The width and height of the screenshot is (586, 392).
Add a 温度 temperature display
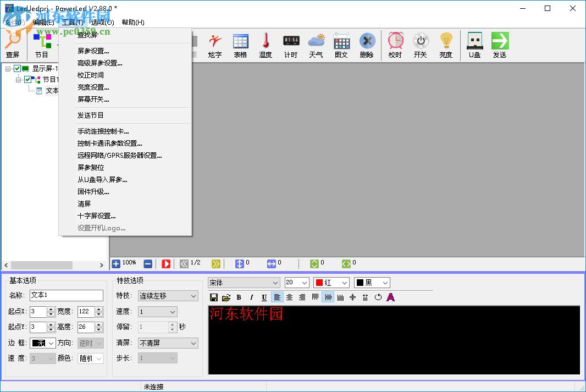[266, 45]
